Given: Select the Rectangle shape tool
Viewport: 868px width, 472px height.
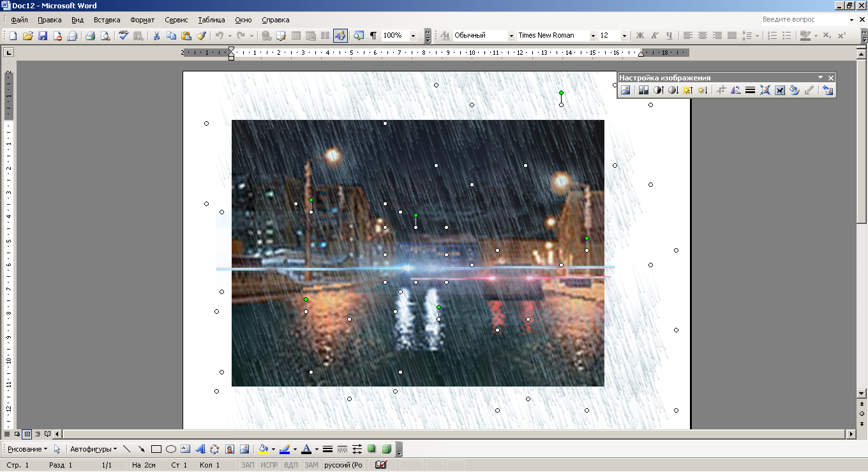Looking at the screenshot, I should [x=156, y=449].
